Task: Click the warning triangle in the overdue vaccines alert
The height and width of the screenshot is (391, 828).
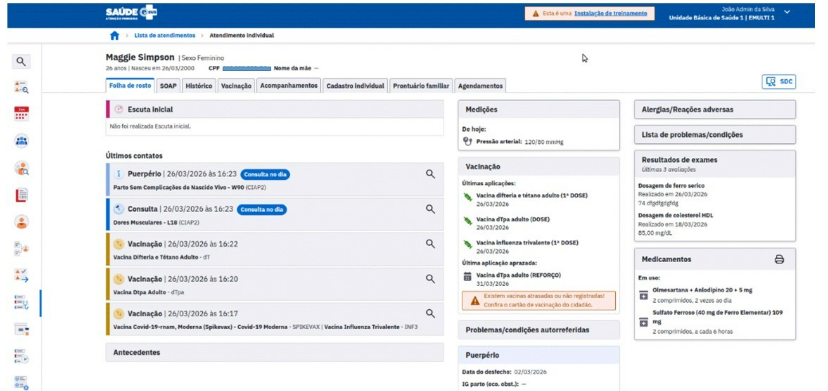Action: pos(475,300)
